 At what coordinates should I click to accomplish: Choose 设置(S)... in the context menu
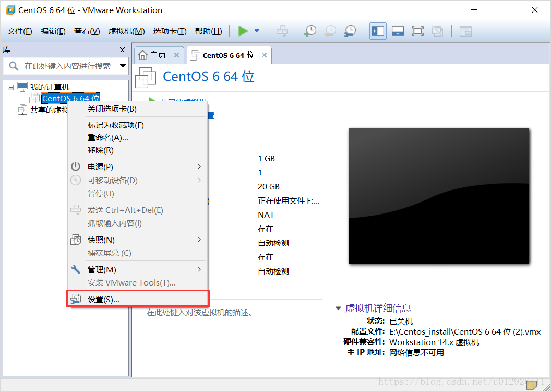pos(138,299)
